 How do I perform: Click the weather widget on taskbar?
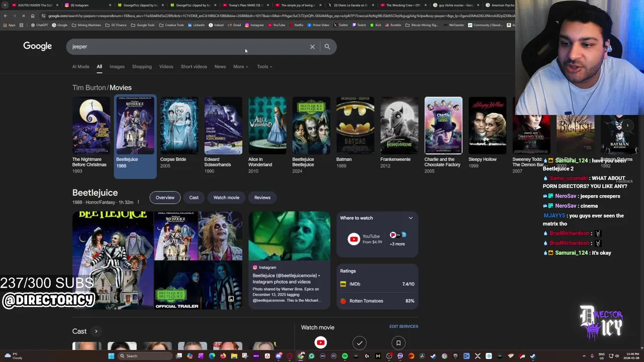(x=13, y=356)
